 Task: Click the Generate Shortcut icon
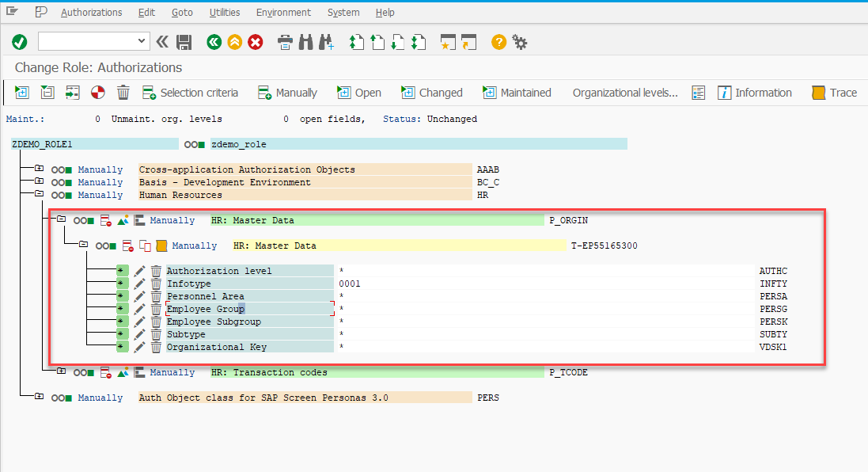point(469,42)
